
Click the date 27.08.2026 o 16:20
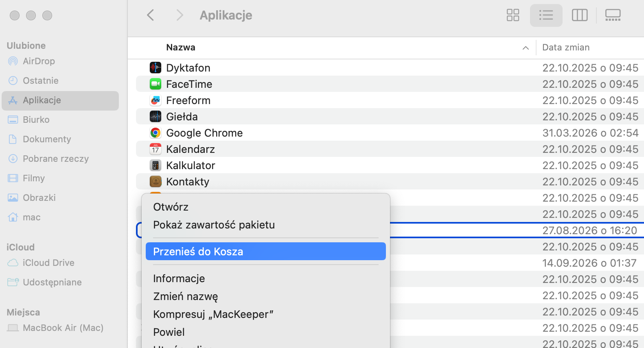tap(589, 231)
